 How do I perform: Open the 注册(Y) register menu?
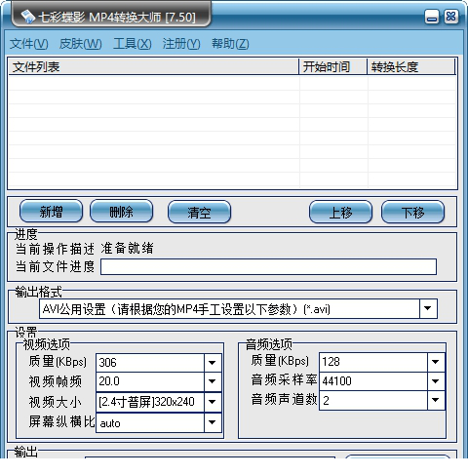[181, 44]
